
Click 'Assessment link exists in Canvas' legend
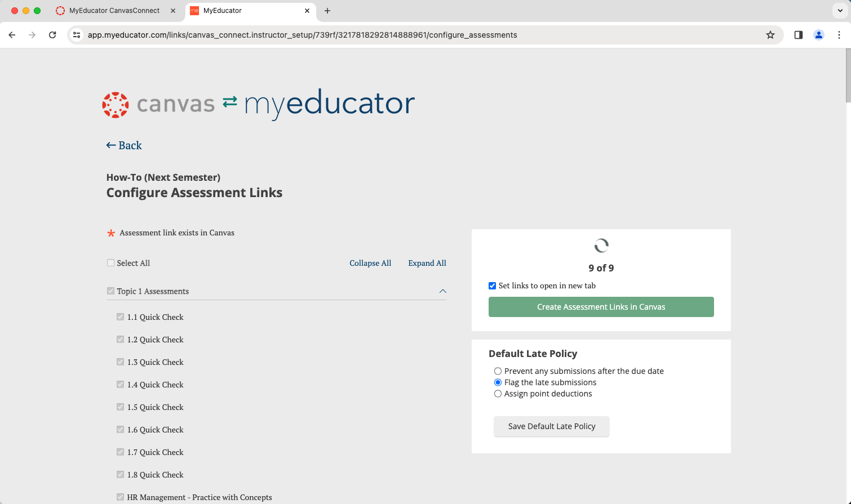pos(177,233)
